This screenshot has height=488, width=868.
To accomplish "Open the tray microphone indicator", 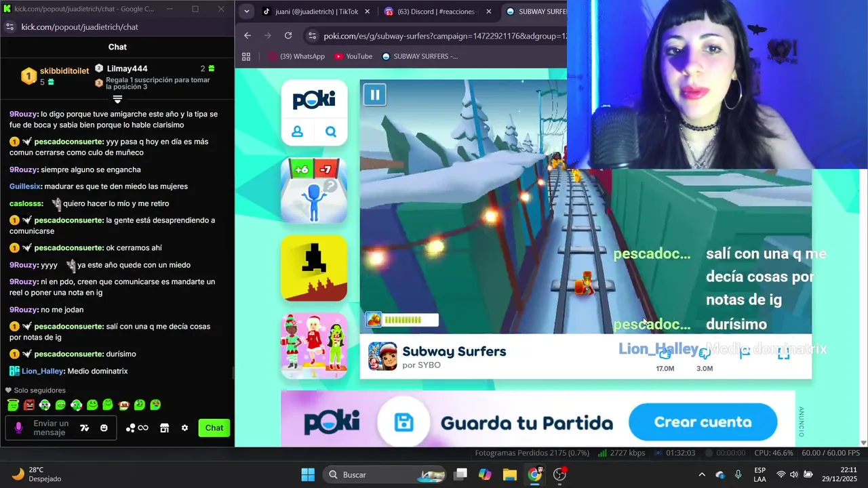I will [738, 474].
